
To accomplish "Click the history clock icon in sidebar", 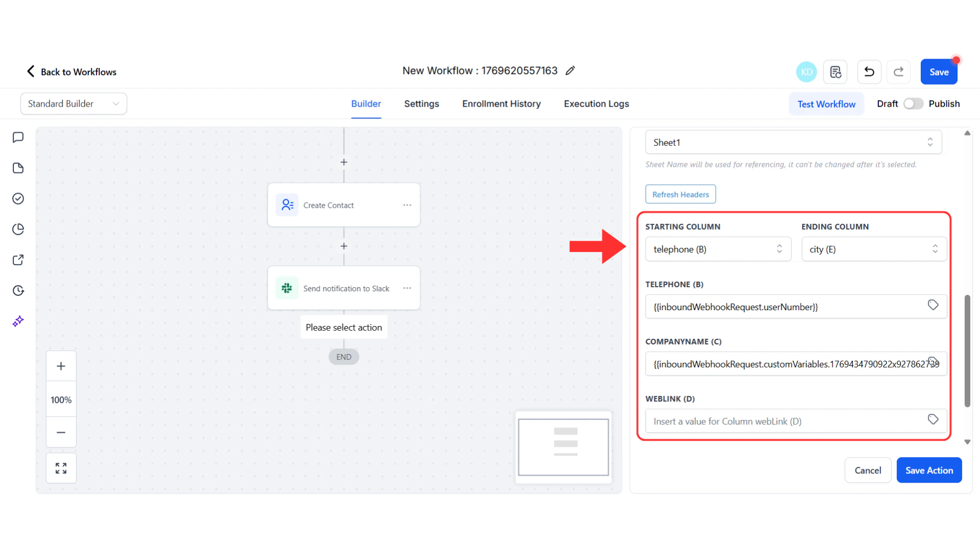I will [x=18, y=290].
